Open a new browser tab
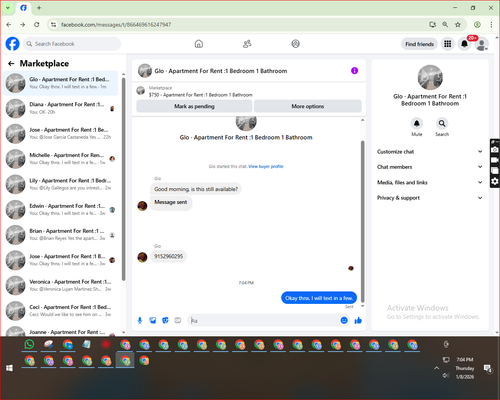The image size is (500, 400). coord(39,8)
